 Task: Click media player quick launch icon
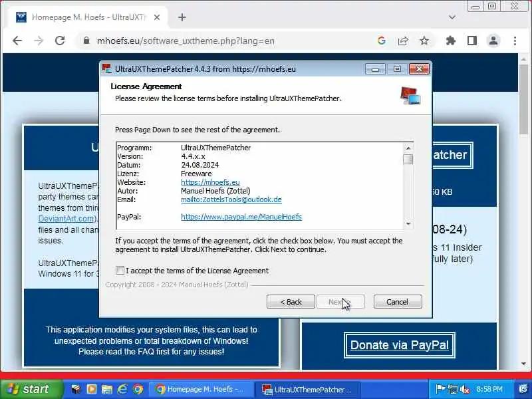[92, 389]
